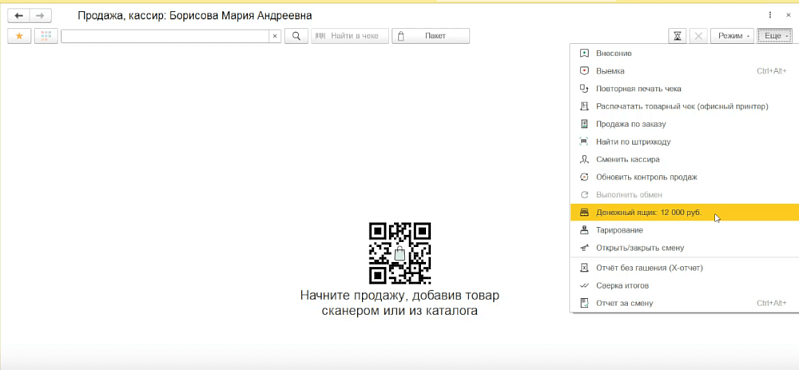Choose Открыть/закрыть смену
Screen dimensions: 799x370
tap(684, 248)
